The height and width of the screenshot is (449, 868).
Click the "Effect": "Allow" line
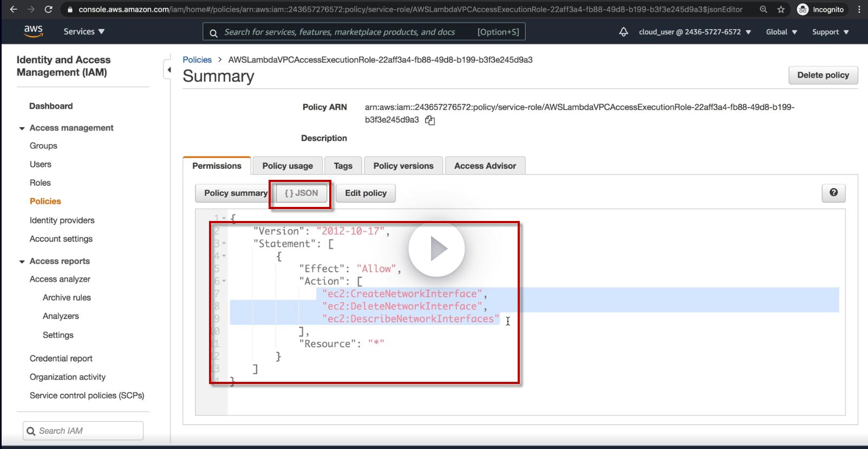[350, 269]
